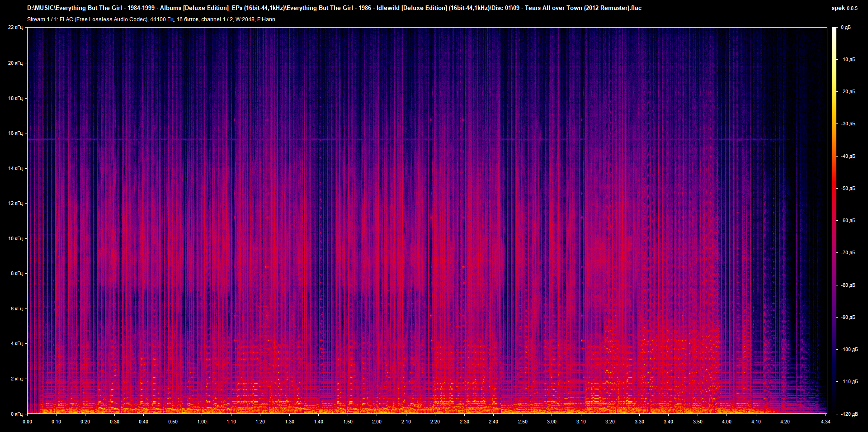Click the '-30 дБ' level label
This screenshot has height=432, width=868.
point(848,124)
